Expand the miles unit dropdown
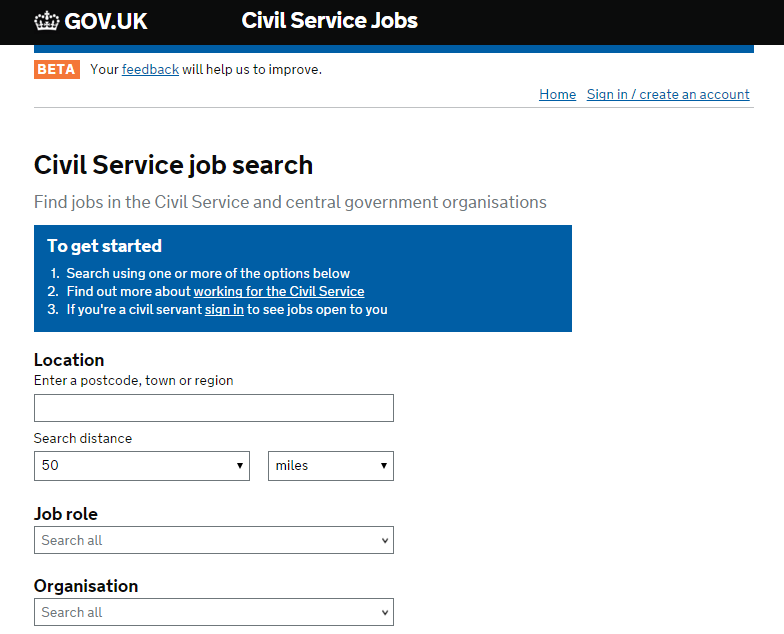784x634 pixels. tap(331, 466)
